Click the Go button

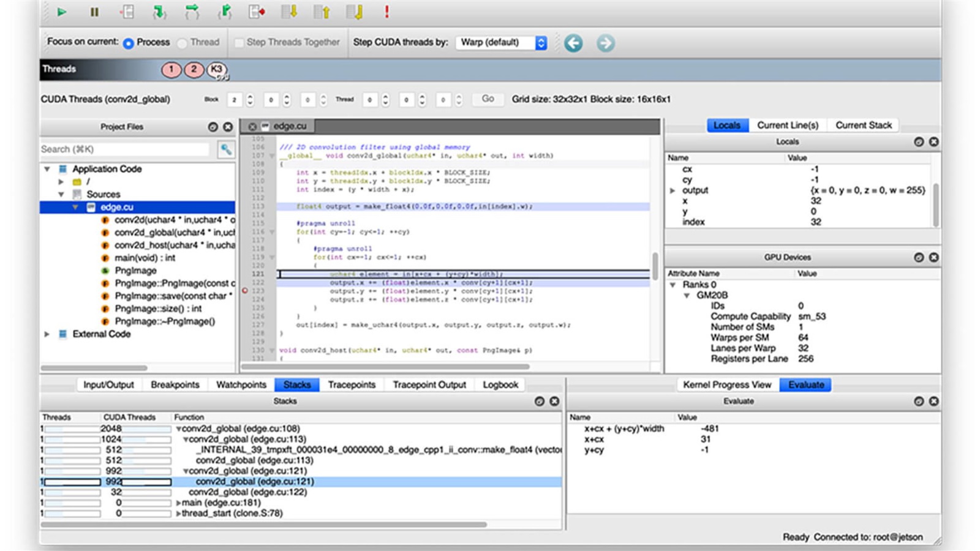[x=488, y=99]
